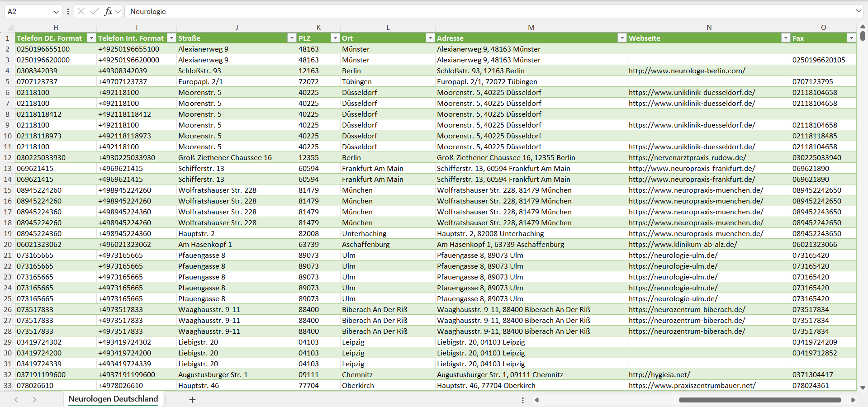Click the formula bar input showing Neurologie
This screenshot has width=868, height=407.
489,11
